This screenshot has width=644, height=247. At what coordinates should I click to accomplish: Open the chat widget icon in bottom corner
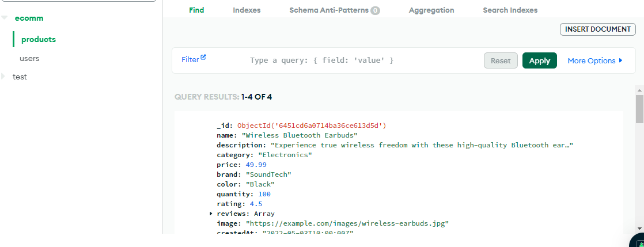pos(637,241)
